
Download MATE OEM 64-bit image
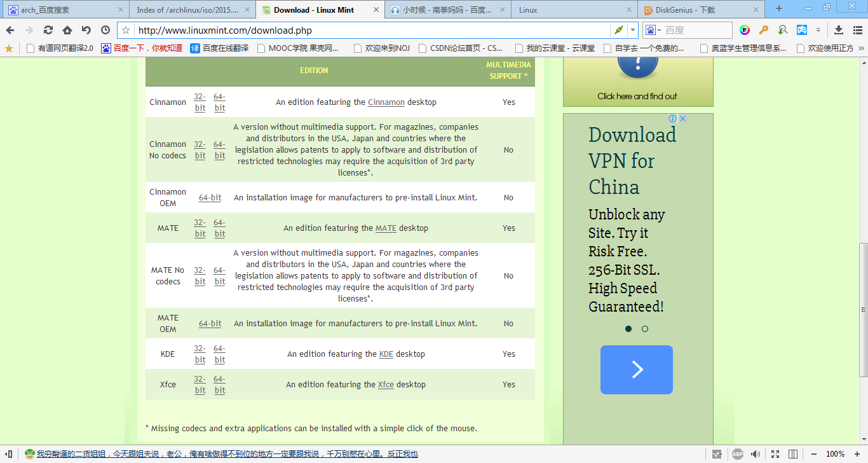[210, 324]
